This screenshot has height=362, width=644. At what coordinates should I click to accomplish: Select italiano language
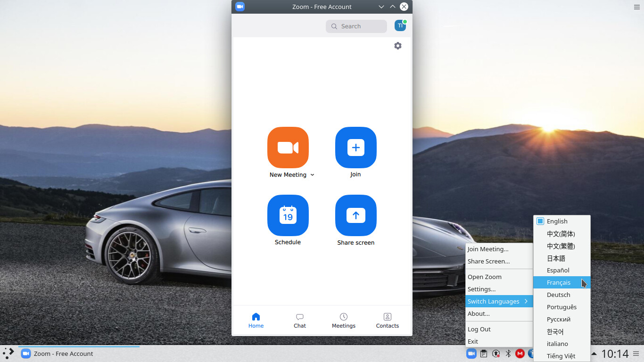coord(561,344)
